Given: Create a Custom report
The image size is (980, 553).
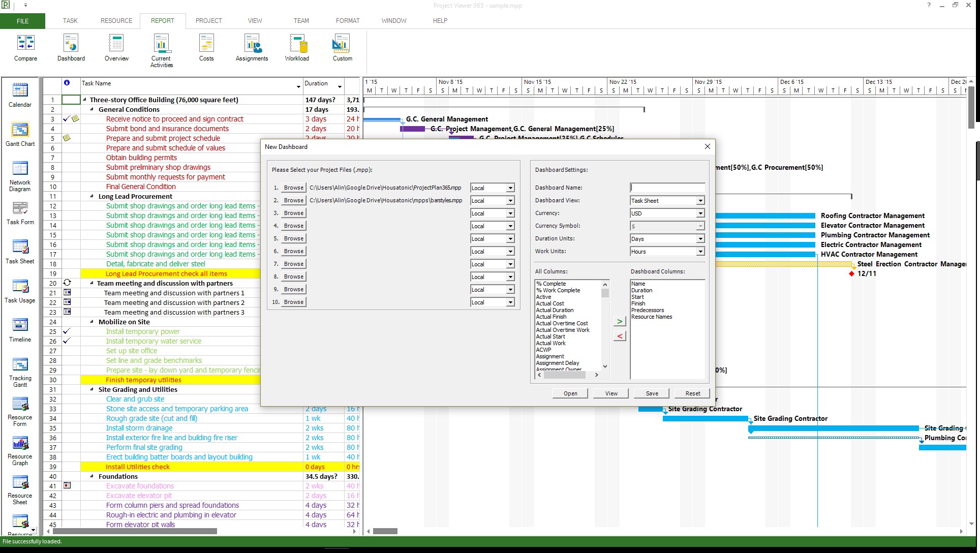Looking at the screenshot, I should [x=342, y=47].
